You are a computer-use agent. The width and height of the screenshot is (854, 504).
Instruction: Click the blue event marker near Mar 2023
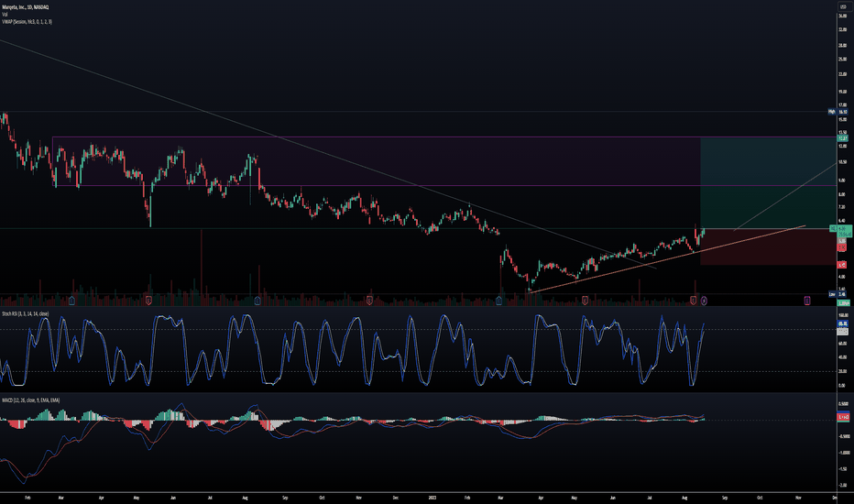(x=498, y=301)
